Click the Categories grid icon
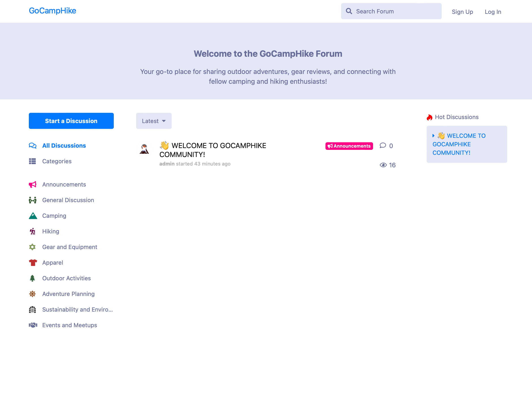532x398 pixels. click(x=32, y=161)
